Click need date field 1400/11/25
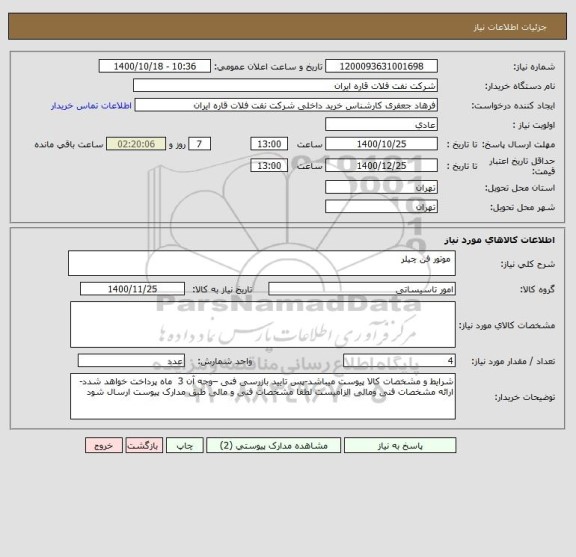The image size is (576, 557). [132, 289]
